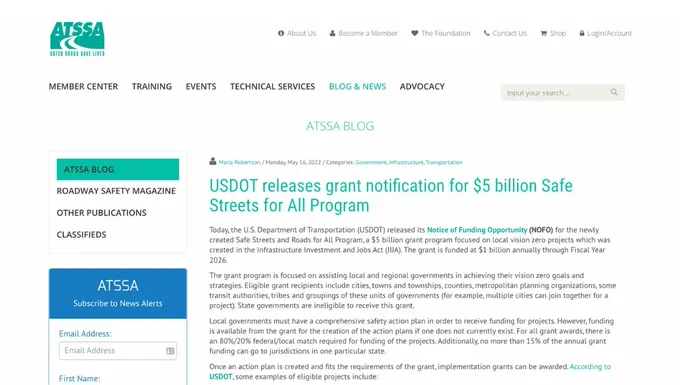
Task: Open the Contact Us link
Action: 510,33
